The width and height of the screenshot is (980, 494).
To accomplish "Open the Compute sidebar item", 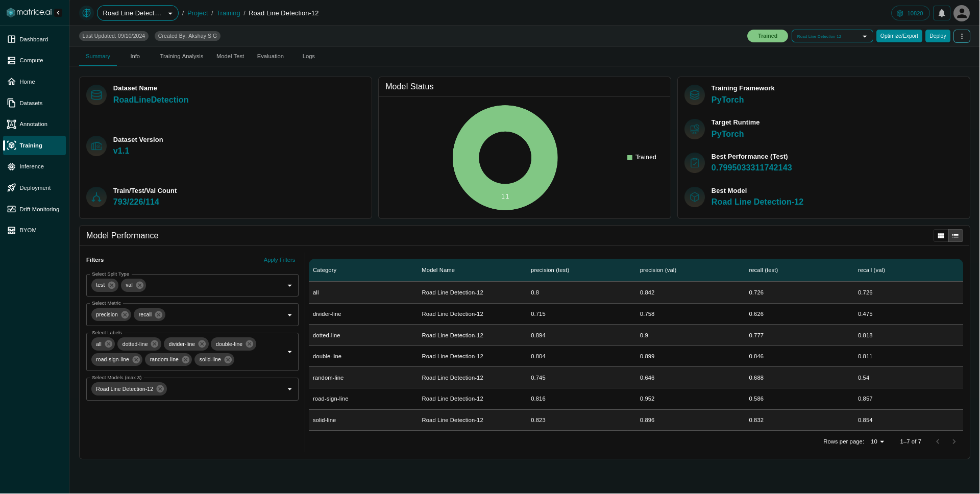I will point(34,60).
